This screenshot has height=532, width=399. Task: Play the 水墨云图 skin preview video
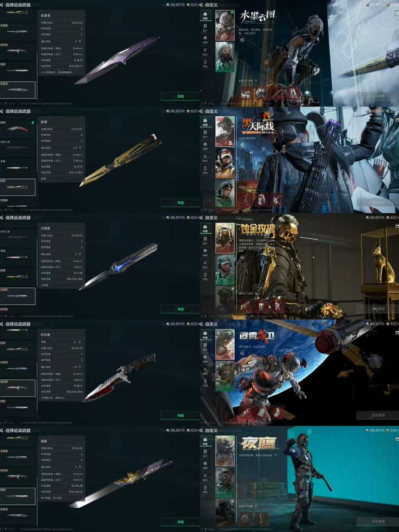click(242, 40)
